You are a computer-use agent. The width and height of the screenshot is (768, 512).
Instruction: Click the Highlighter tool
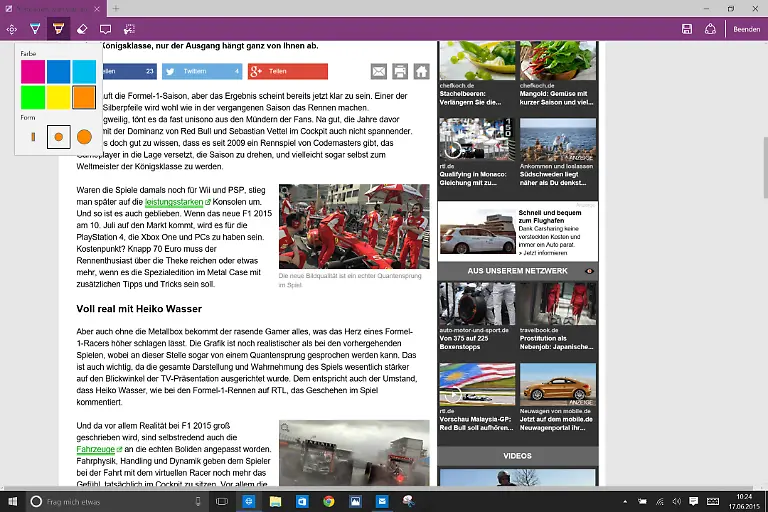[58, 29]
